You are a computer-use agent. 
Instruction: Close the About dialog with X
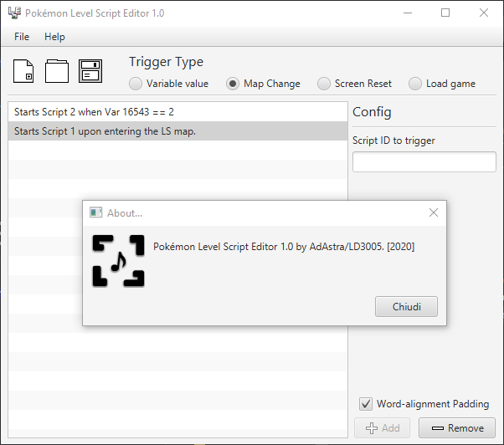[x=434, y=212]
